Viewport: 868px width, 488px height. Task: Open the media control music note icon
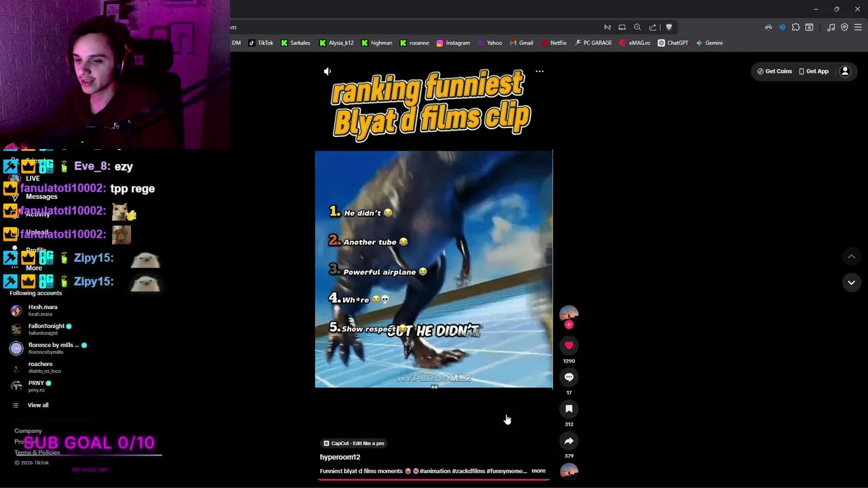(831, 27)
